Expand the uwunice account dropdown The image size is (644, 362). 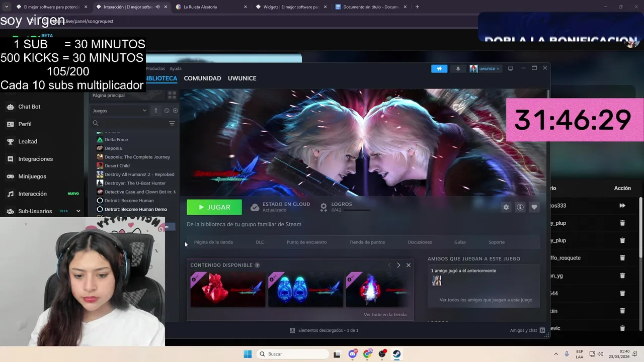pos(485,68)
